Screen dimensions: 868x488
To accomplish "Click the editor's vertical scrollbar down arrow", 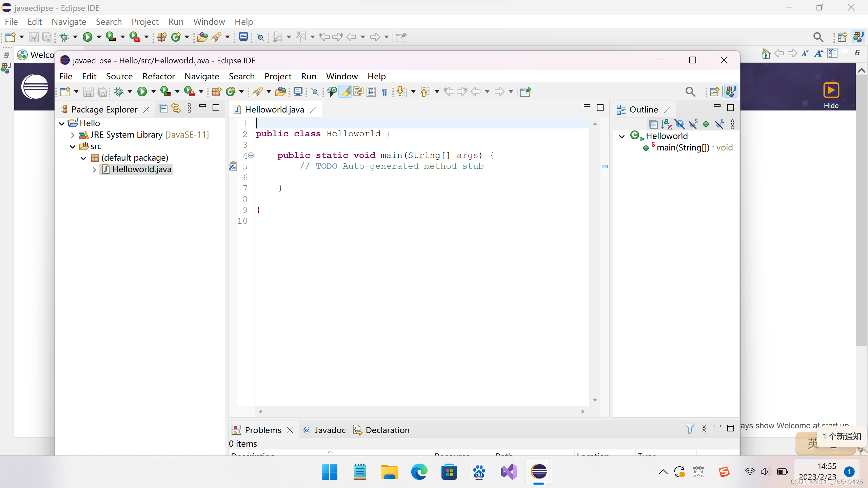I will (595, 400).
